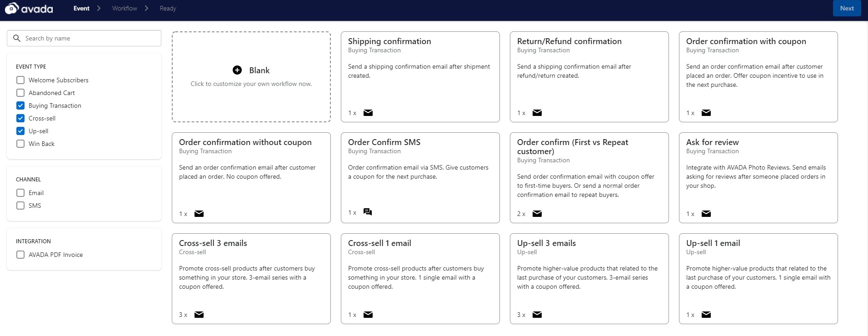The width and height of the screenshot is (868, 336).
Task: Uncheck the Buying Transaction checkbox
Action: [20, 105]
